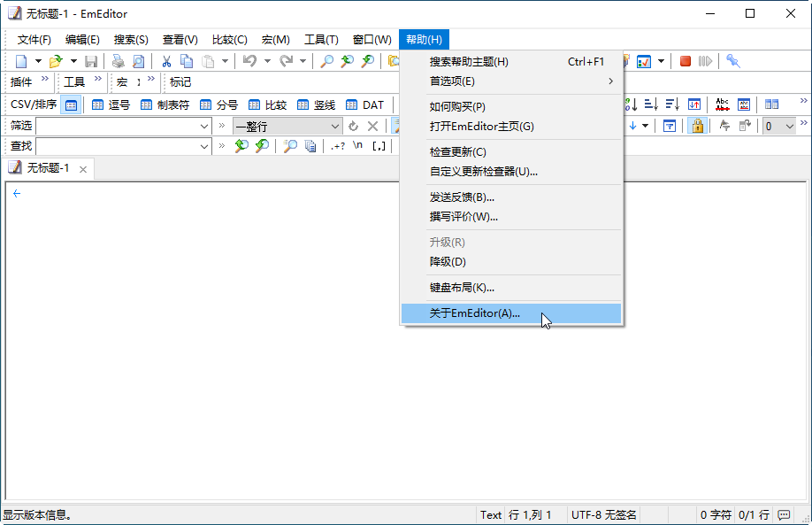Open the dropdown arrow next to the New icon
This screenshot has width=812, height=525.
tap(38, 61)
